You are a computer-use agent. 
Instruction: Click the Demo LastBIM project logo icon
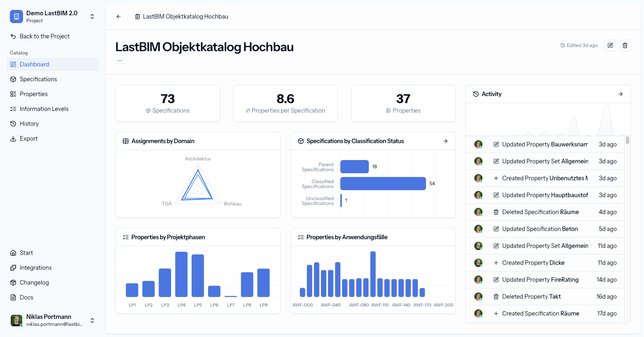click(x=16, y=16)
